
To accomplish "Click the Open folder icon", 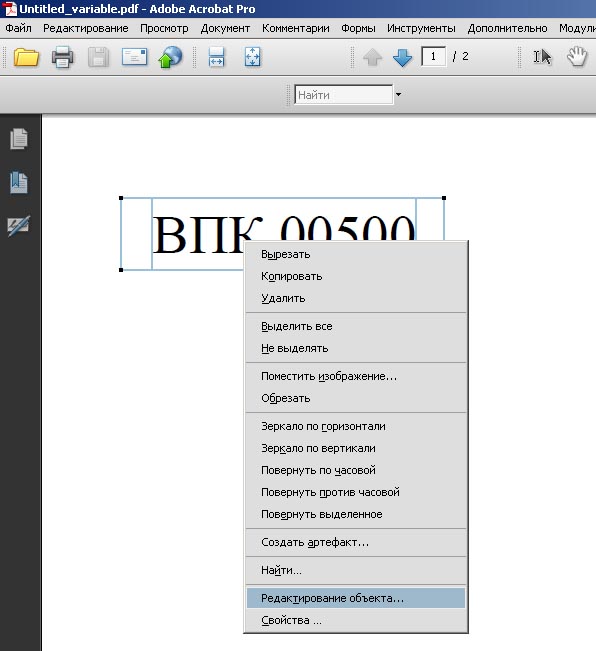I will (26, 57).
